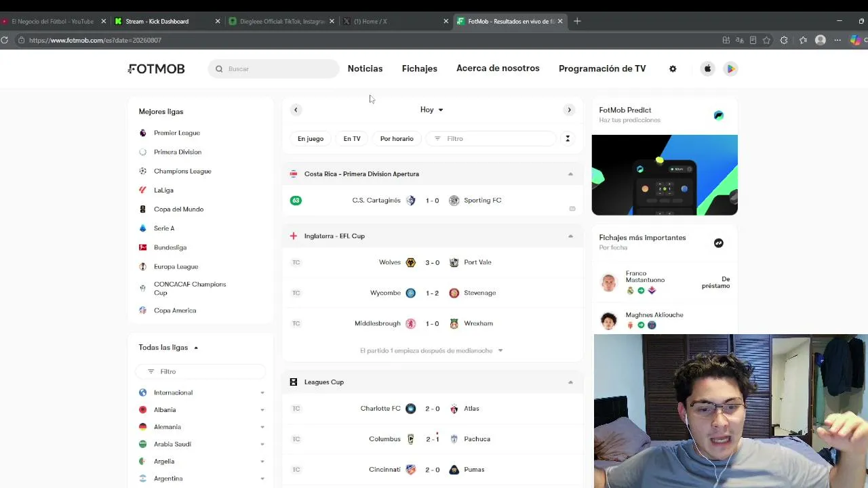Expand the Internacional leagues dropdown arrow
The height and width of the screenshot is (488, 868).
click(x=262, y=392)
